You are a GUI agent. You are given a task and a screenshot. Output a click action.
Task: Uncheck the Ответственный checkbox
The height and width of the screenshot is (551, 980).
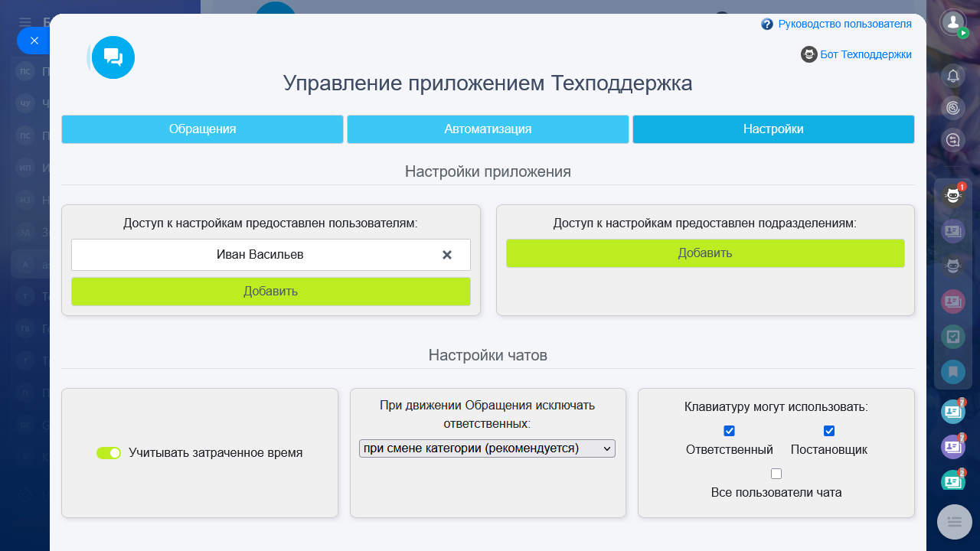pyautogui.click(x=729, y=431)
